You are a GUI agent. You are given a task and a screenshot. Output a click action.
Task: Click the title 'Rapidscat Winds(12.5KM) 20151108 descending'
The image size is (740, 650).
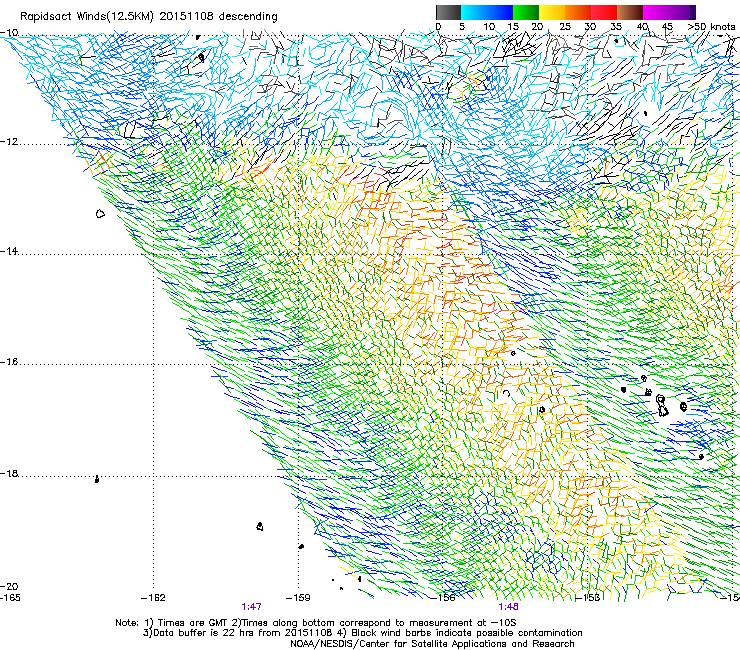click(149, 16)
